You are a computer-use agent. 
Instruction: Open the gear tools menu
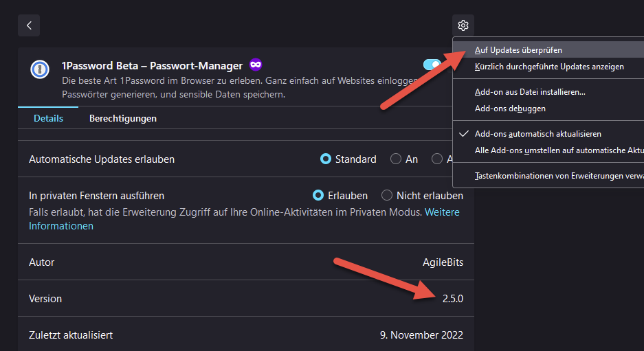(x=463, y=25)
